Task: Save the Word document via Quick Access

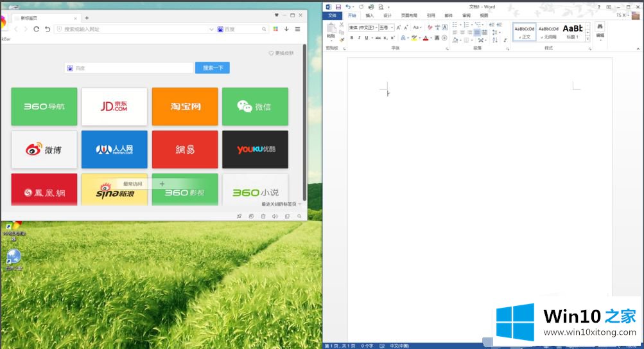Action: coord(338,7)
